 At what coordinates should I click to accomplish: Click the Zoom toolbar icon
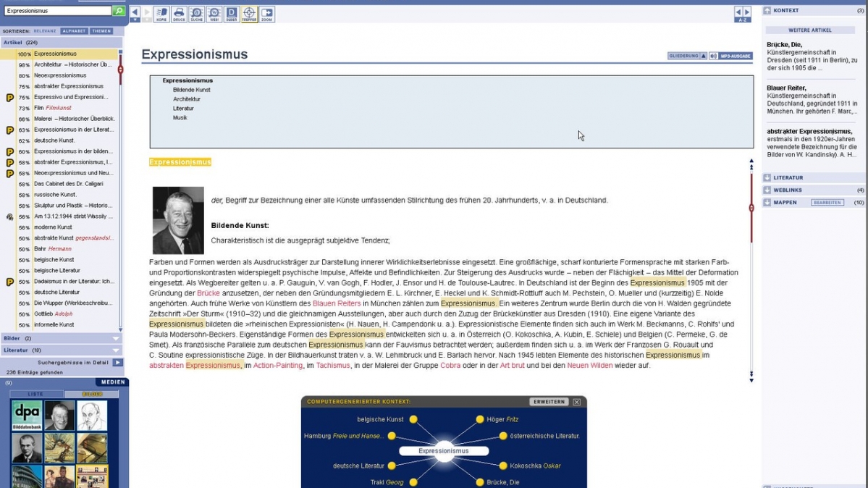point(266,14)
